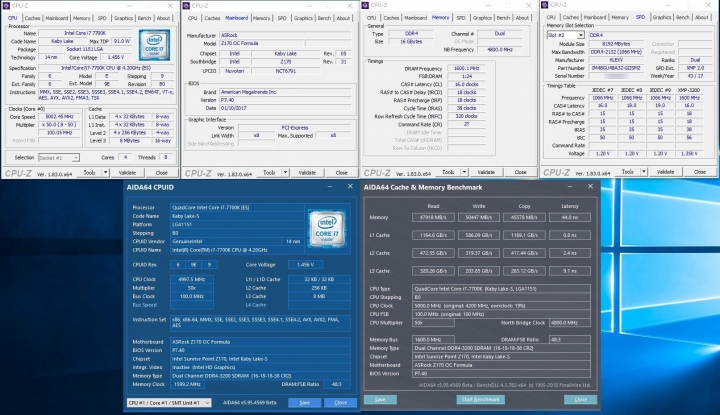Expand Tools dropdown arrow in SPD CPU-Z window
Viewport: 720px width, 415px height.
point(644,172)
